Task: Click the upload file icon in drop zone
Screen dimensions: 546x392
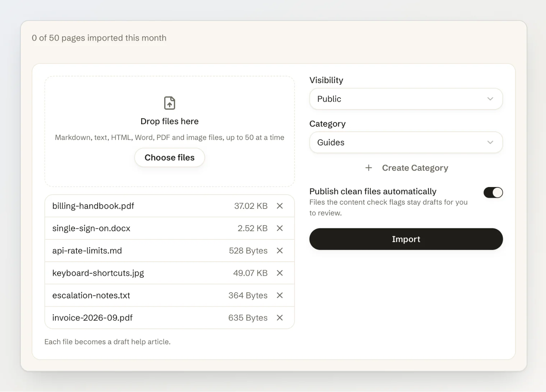Action: point(170,103)
